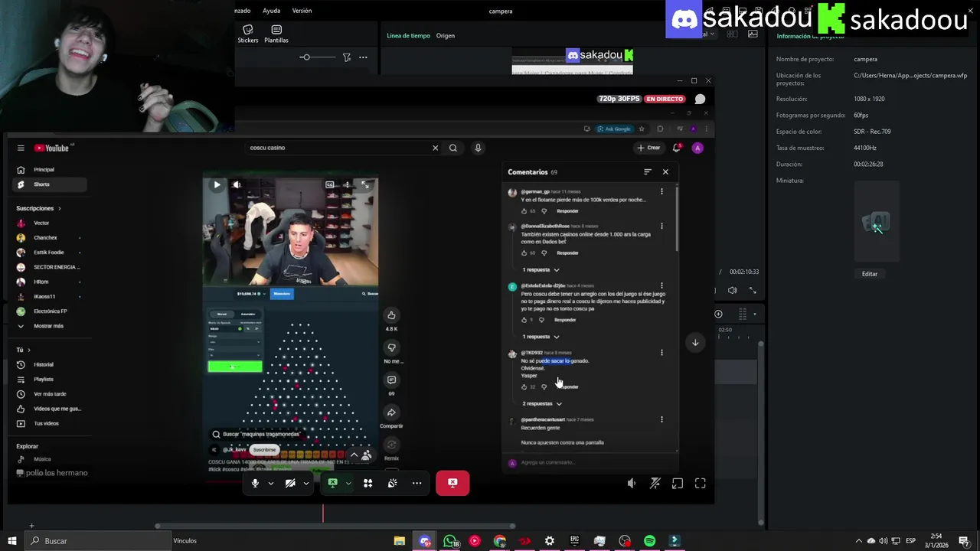Expand 2 respuestas under TKD932 comment
This screenshot has width=980, height=551.
coord(542,403)
